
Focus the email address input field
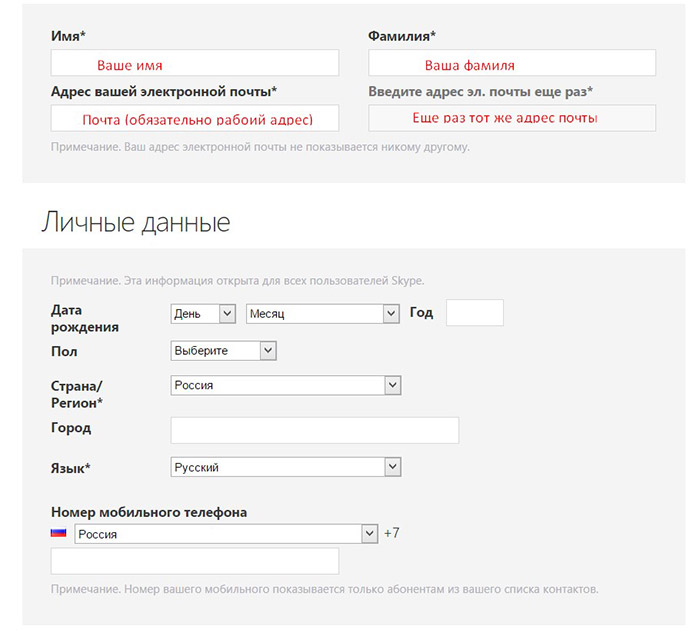[195, 118]
